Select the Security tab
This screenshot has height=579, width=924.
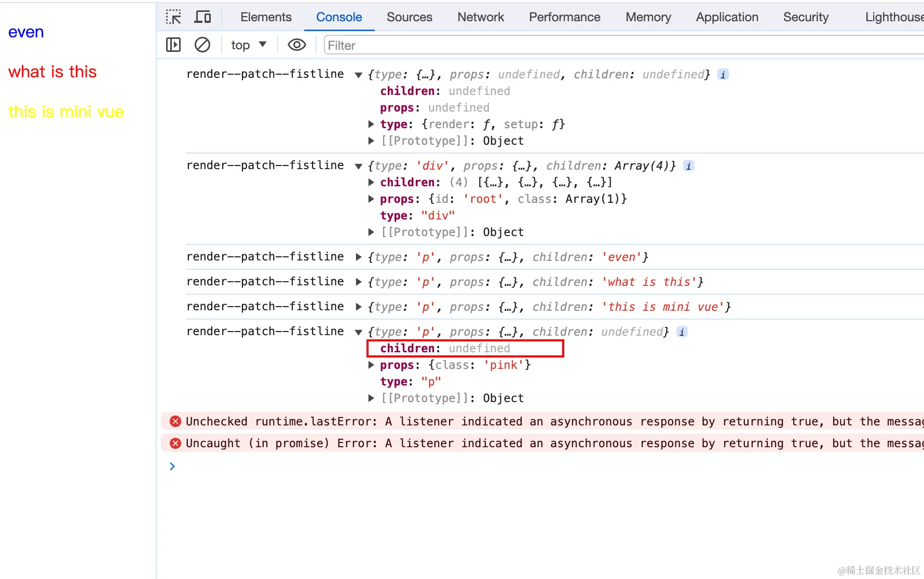806,17
